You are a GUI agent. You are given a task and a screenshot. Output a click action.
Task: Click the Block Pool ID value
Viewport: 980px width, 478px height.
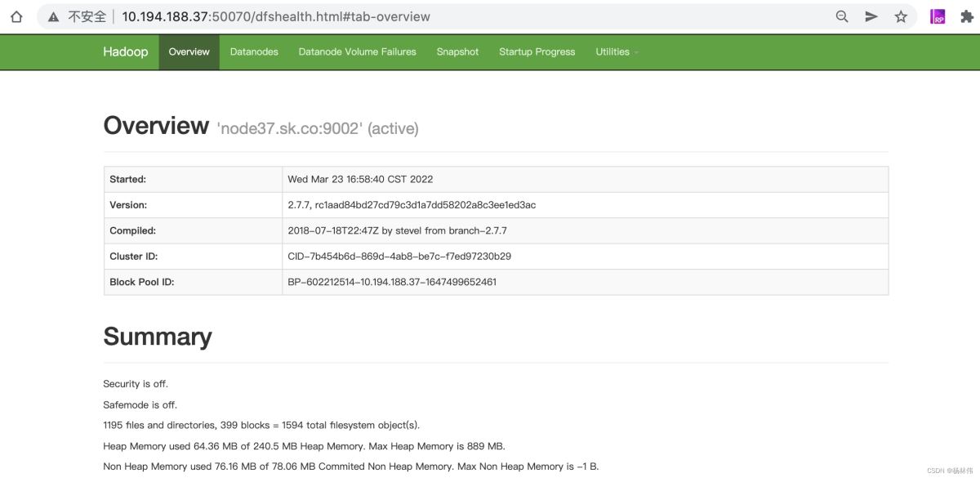click(x=392, y=282)
